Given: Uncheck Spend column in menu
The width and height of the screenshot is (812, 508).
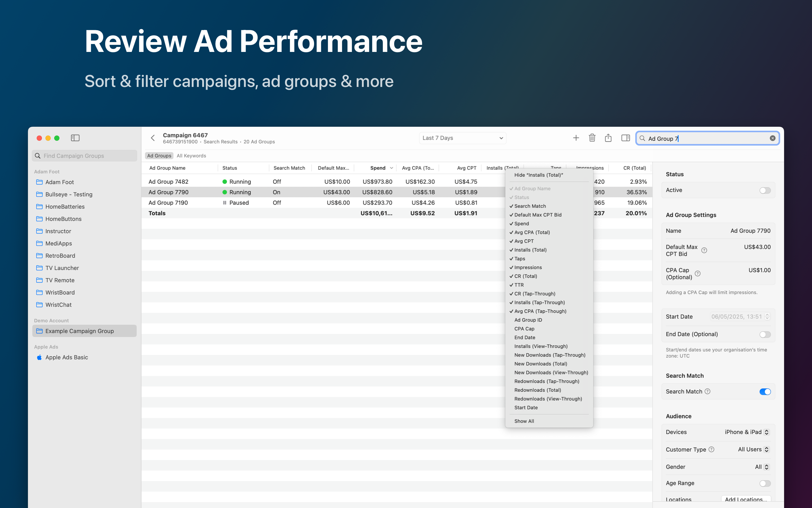Looking at the screenshot, I should coord(549,224).
